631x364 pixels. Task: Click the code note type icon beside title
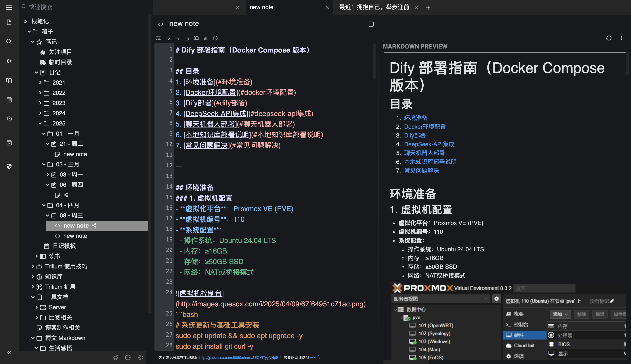coord(161,24)
